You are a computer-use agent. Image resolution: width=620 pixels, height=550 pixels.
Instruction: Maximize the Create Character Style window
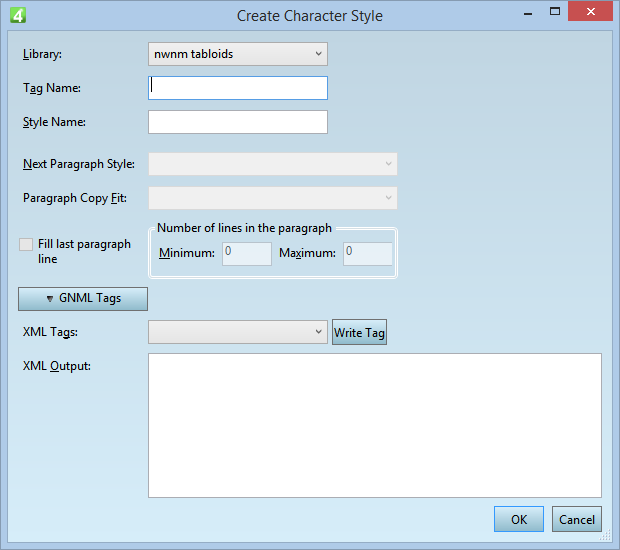555,11
